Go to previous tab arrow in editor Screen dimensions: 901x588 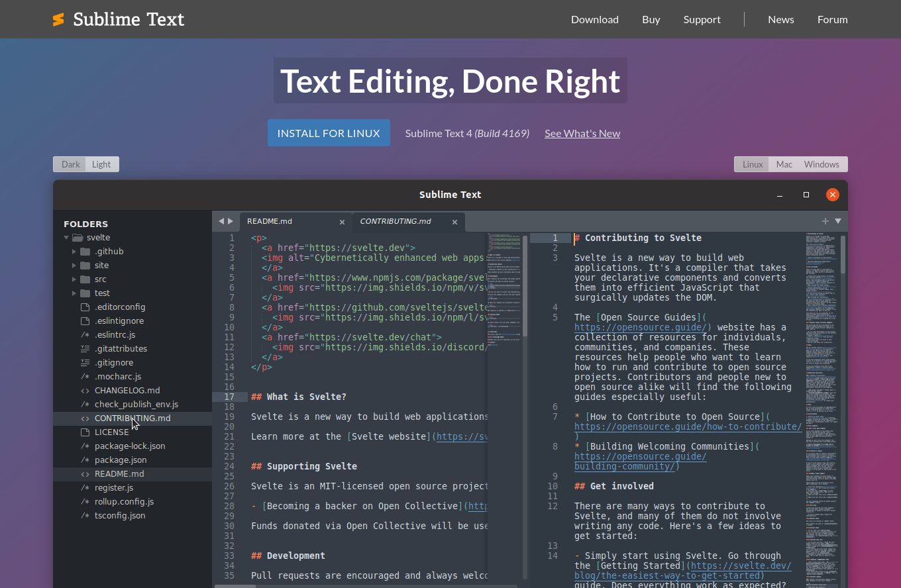coord(221,221)
